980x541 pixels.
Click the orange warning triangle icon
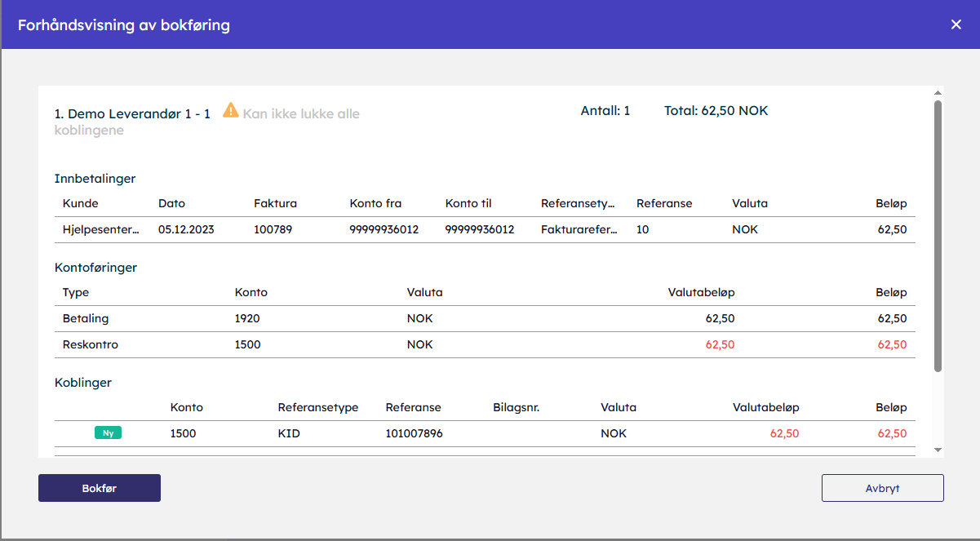(x=231, y=110)
